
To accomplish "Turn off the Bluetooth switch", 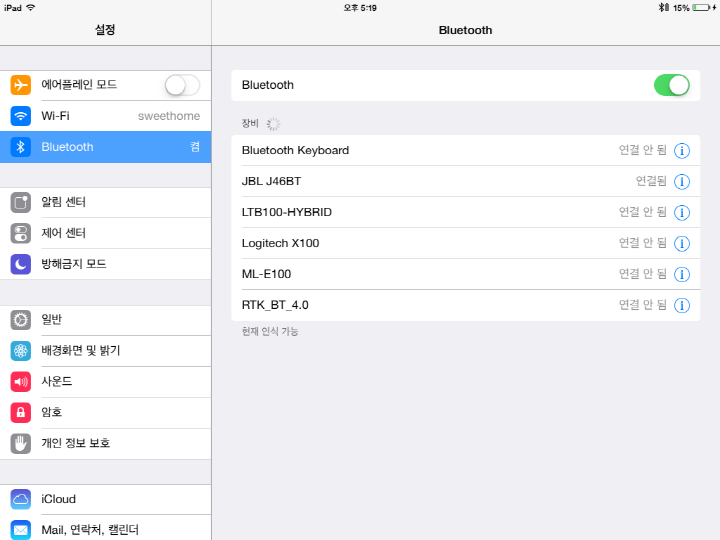I will 671,85.
